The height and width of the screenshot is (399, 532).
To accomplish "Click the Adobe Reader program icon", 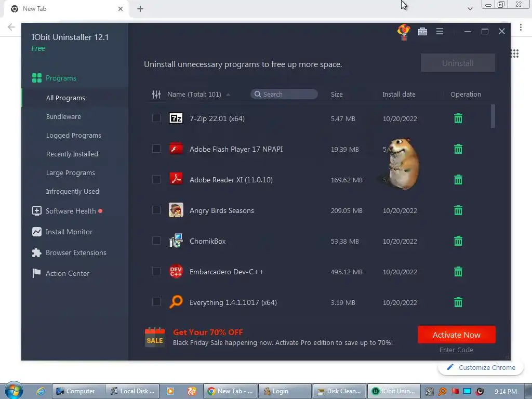I will (x=176, y=179).
